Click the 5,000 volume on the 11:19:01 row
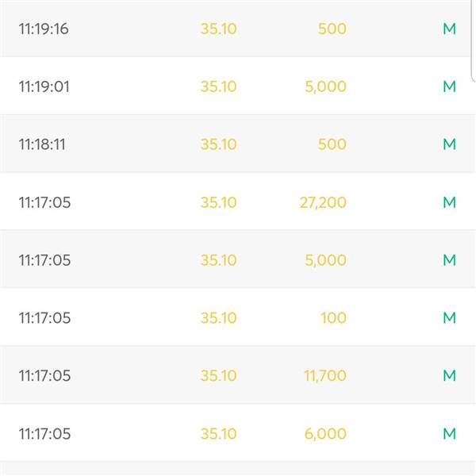Image resolution: width=476 pixels, height=476 pixels. pos(325,86)
